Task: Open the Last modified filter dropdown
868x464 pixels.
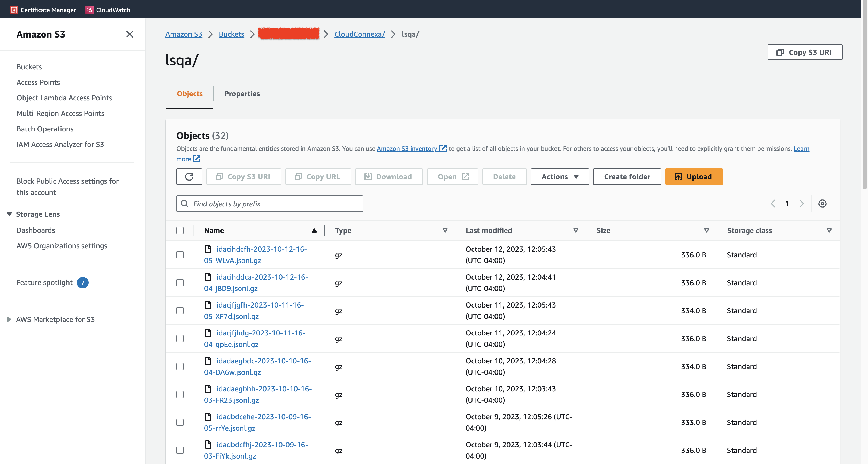Action: click(x=575, y=230)
